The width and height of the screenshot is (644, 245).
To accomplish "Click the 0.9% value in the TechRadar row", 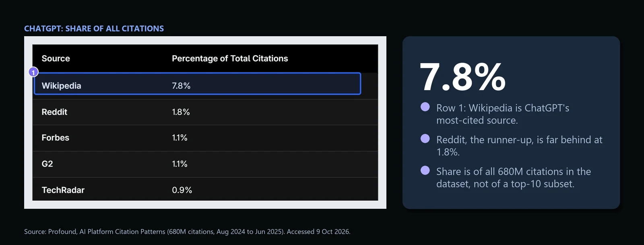I will point(182,190).
